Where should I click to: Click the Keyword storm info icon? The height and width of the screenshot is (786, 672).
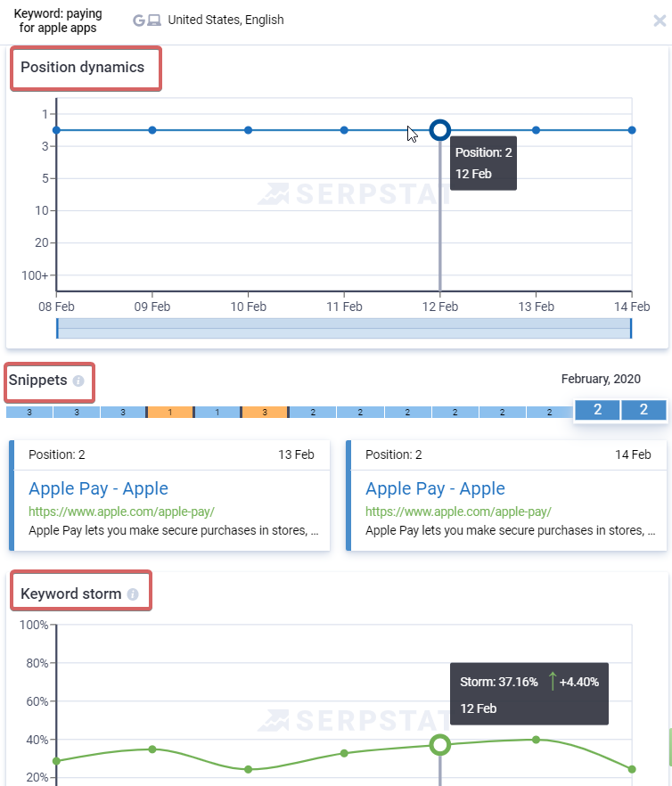click(x=133, y=594)
